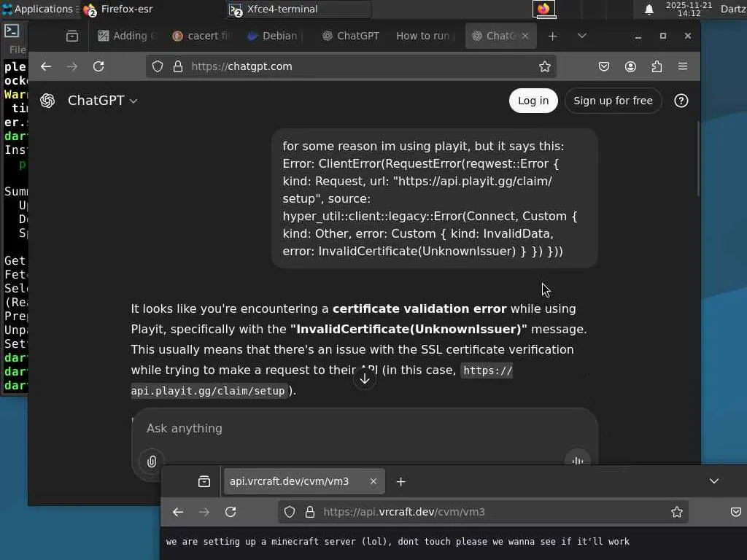Reload the api.vrcraft.dev page
Image resolution: width=747 pixels, height=560 pixels.
[x=231, y=512]
